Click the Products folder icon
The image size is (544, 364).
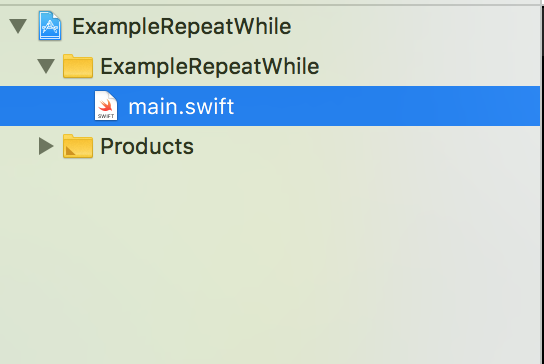tap(78, 146)
